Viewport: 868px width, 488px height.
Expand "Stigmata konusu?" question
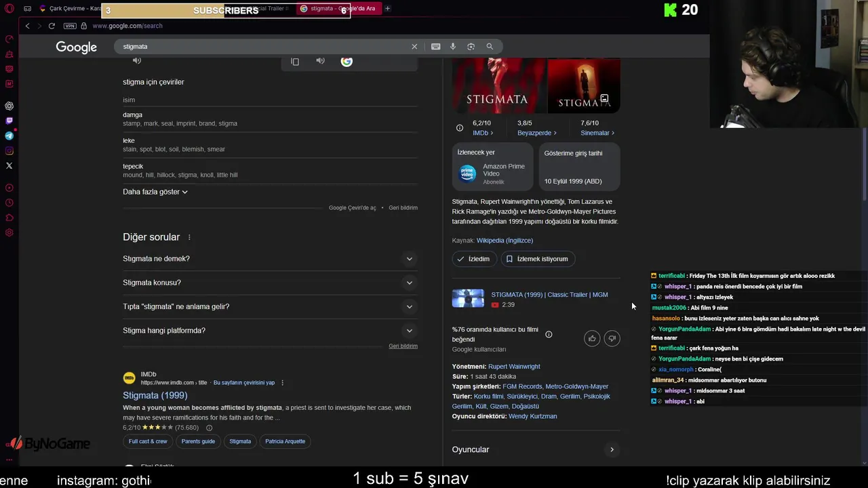click(270, 283)
